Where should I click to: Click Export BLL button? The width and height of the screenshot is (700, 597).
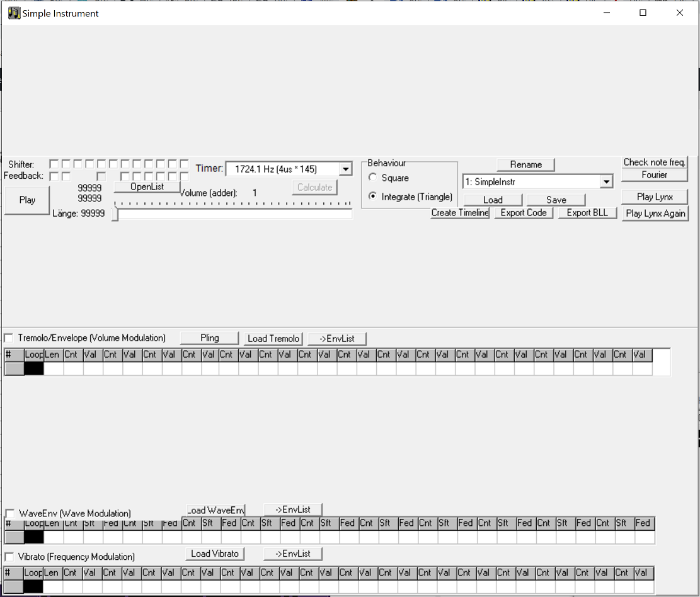click(x=587, y=213)
